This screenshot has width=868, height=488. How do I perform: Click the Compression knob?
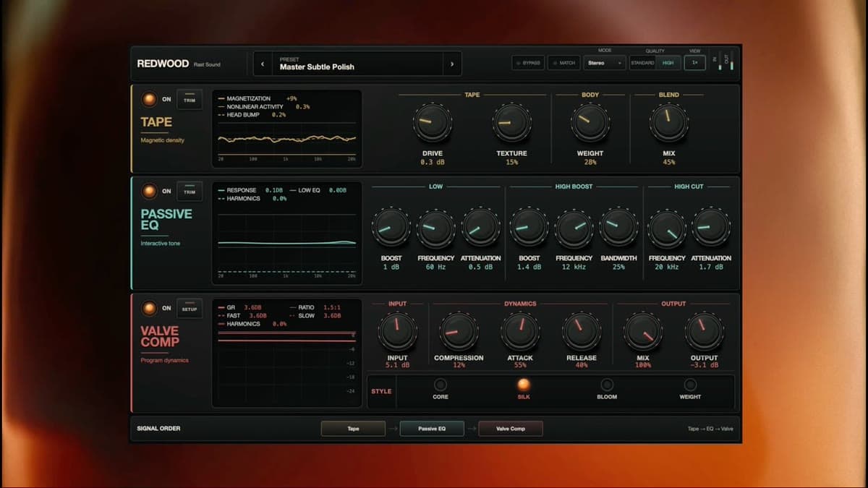click(x=459, y=330)
